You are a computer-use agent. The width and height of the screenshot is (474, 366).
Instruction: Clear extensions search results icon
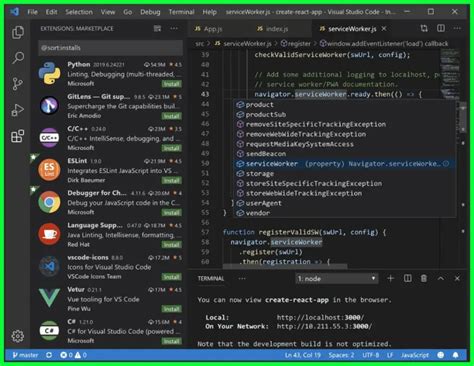click(157, 29)
